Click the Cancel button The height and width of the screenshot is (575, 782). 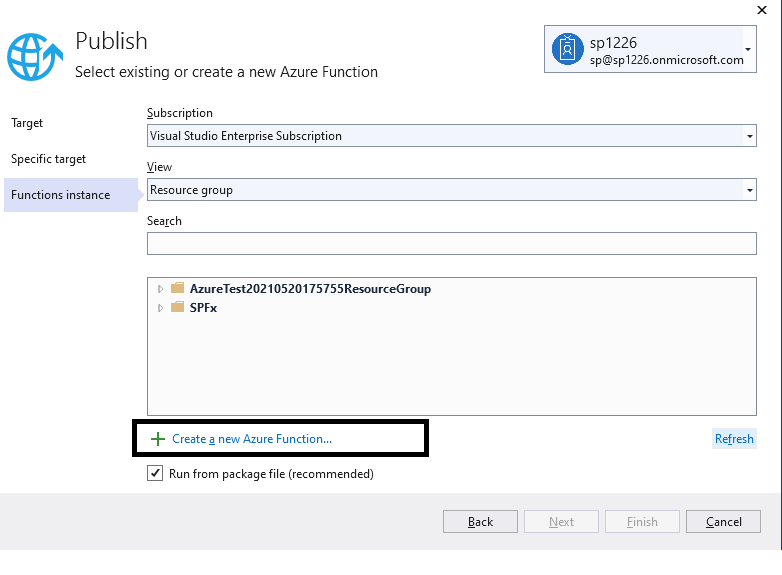click(723, 522)
